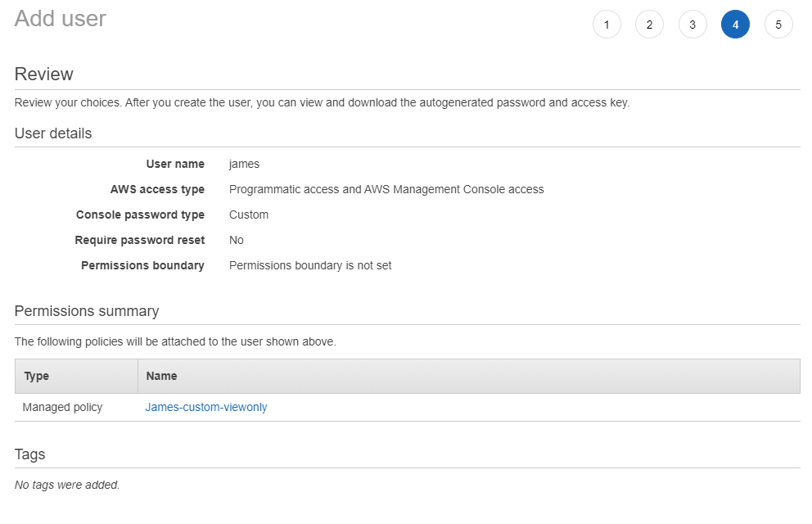Go to step 1 in wizard

[607, 25]
